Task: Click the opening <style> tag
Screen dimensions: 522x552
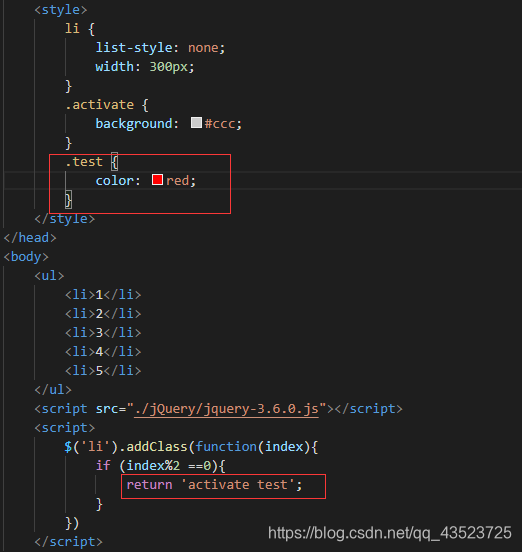Action: 61,10
